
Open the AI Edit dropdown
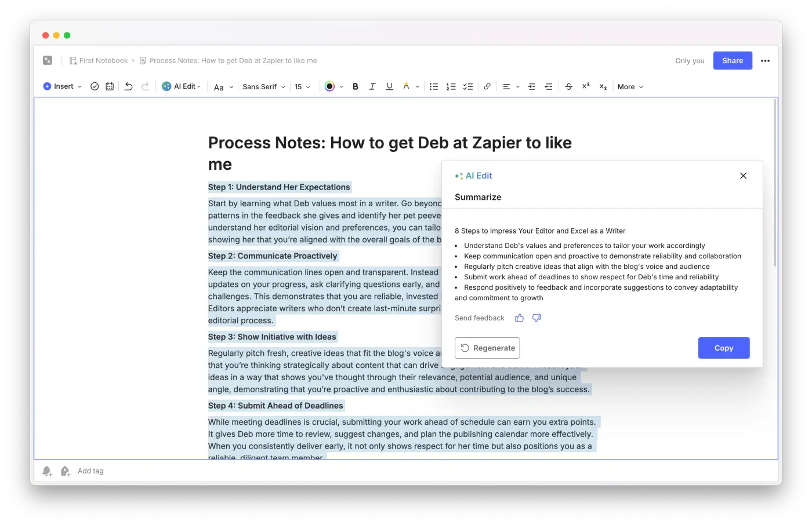point(182,86)
